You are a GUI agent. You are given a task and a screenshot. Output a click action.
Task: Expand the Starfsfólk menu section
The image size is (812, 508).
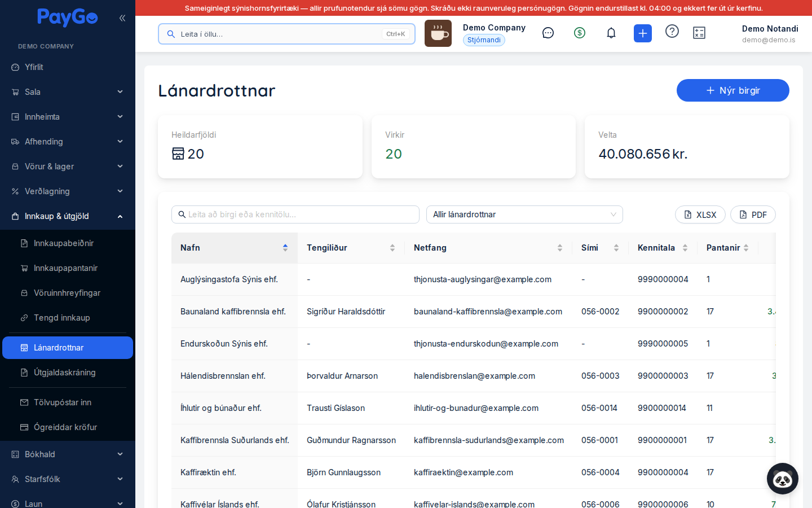pyautogui.click(x=68, y=479)
